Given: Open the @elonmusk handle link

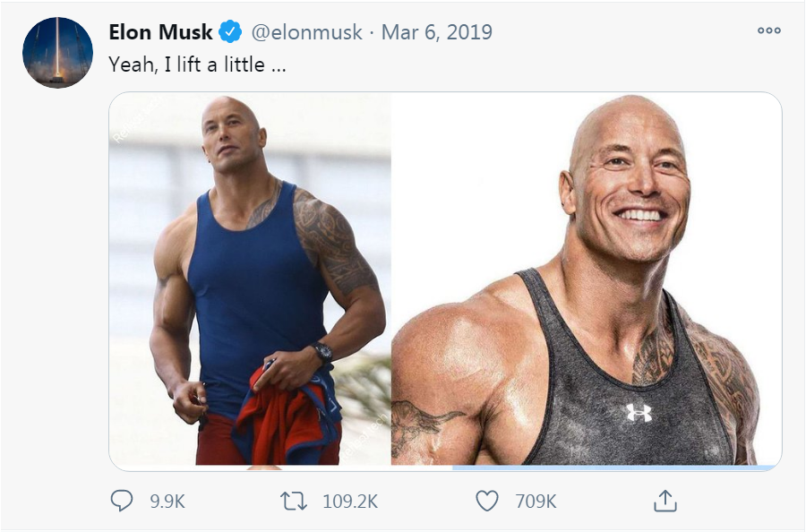Looking at the screenshot, I should 306,32.
